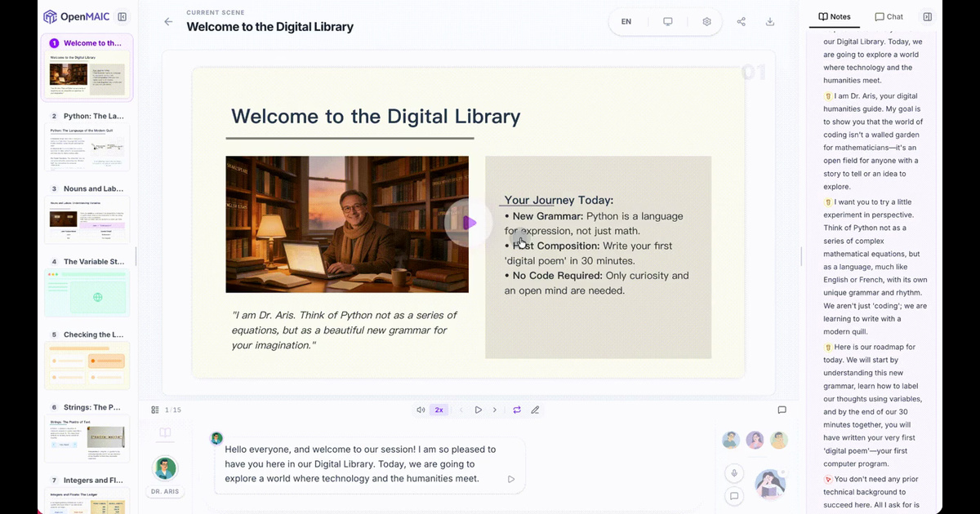980x514 pixels.
Task: Switch to the Chat tab
Action: [889, 16]
